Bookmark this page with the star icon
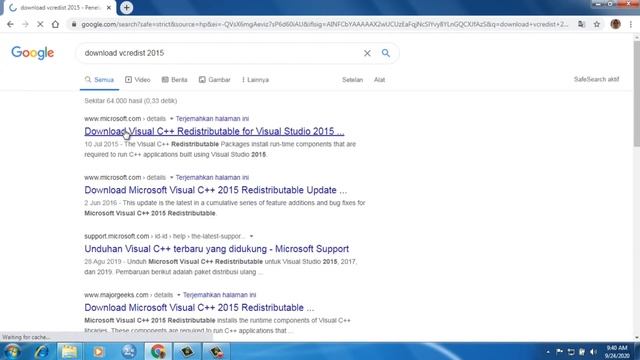Viewport: 640px width, 360px height. click(x=597, y=24)
